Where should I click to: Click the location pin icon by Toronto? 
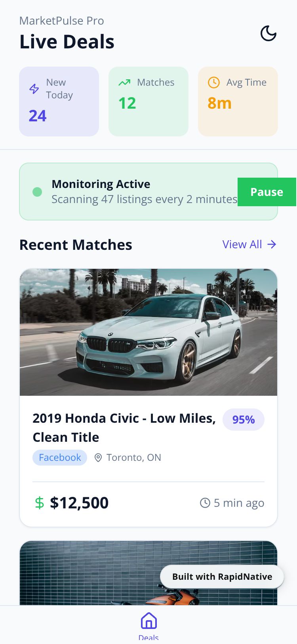(98, 458)
